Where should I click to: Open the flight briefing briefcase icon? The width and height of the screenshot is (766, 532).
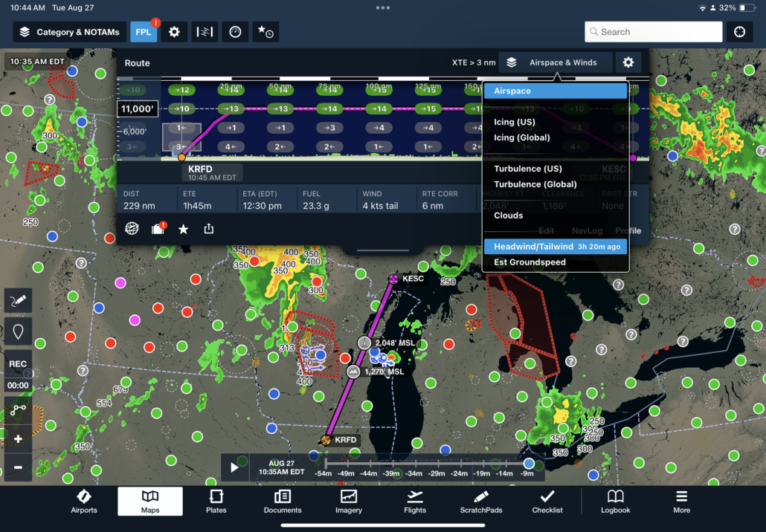click(157, 229)
